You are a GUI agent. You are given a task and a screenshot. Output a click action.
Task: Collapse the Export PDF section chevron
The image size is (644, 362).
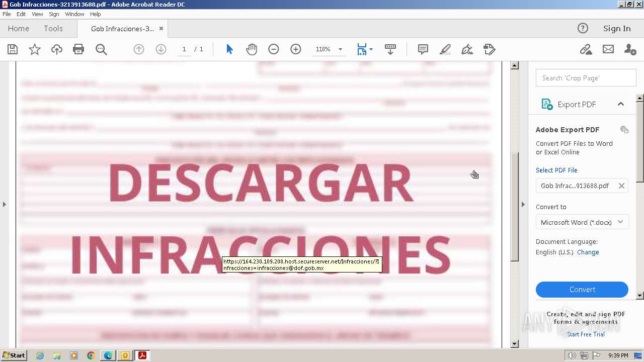coord(621,104)
